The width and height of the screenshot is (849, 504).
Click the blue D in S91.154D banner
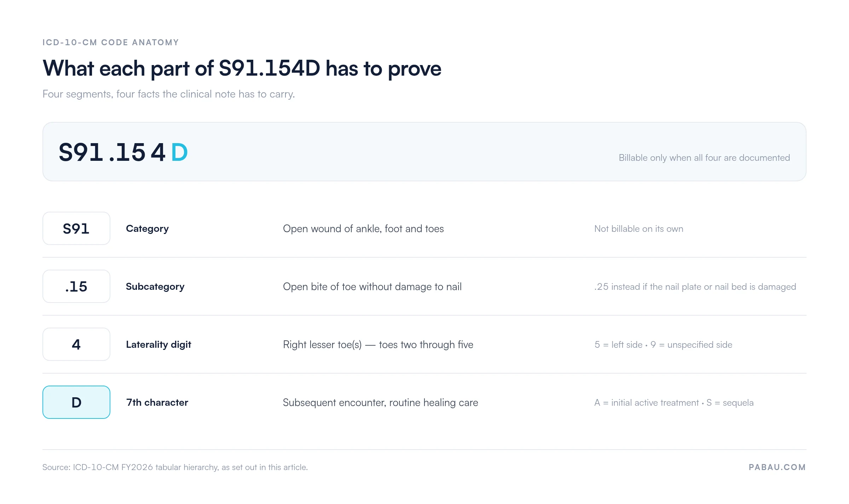(x=179, y=152)
